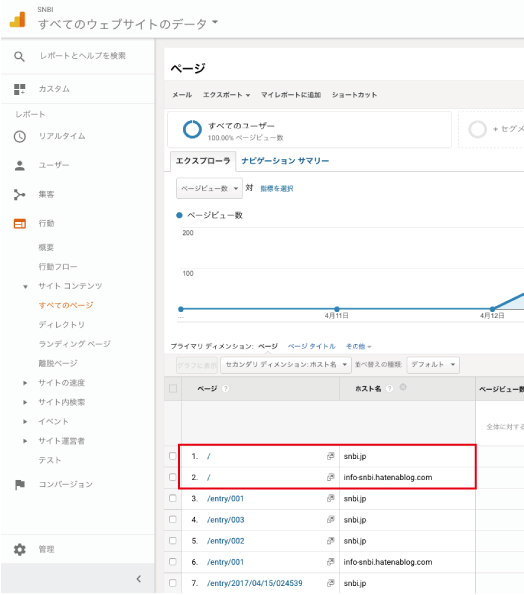Expand the サイト内検索 section
The height and width of the screenshot is (595, 524).
pos(25,402)
